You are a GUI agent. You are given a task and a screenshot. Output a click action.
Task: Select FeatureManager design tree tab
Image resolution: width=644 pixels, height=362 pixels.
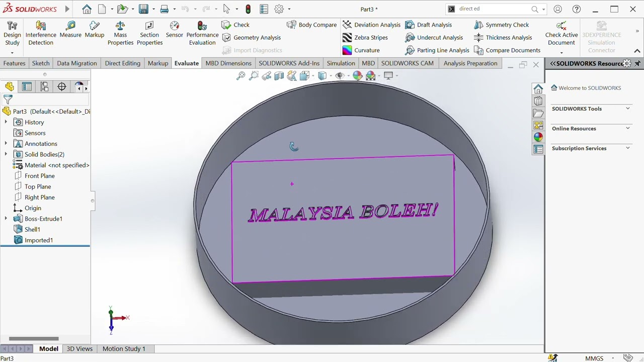coord(10,87)
